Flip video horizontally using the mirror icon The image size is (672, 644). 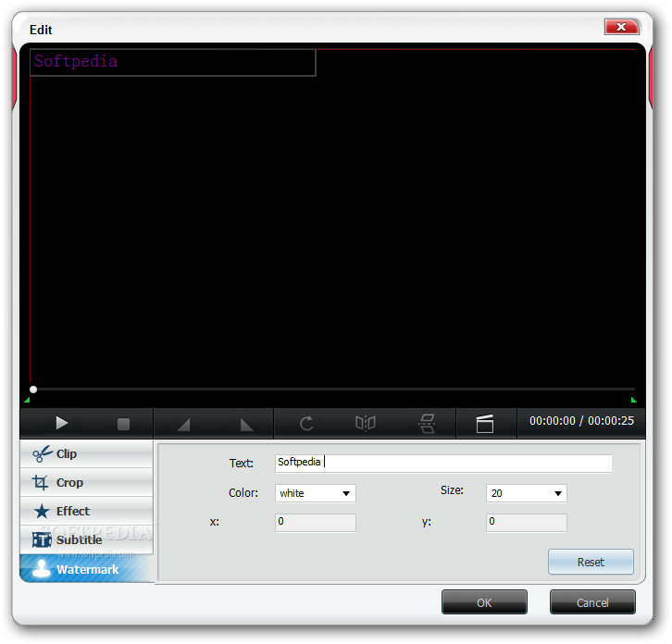pyautogui.click(x=366, y=424)
